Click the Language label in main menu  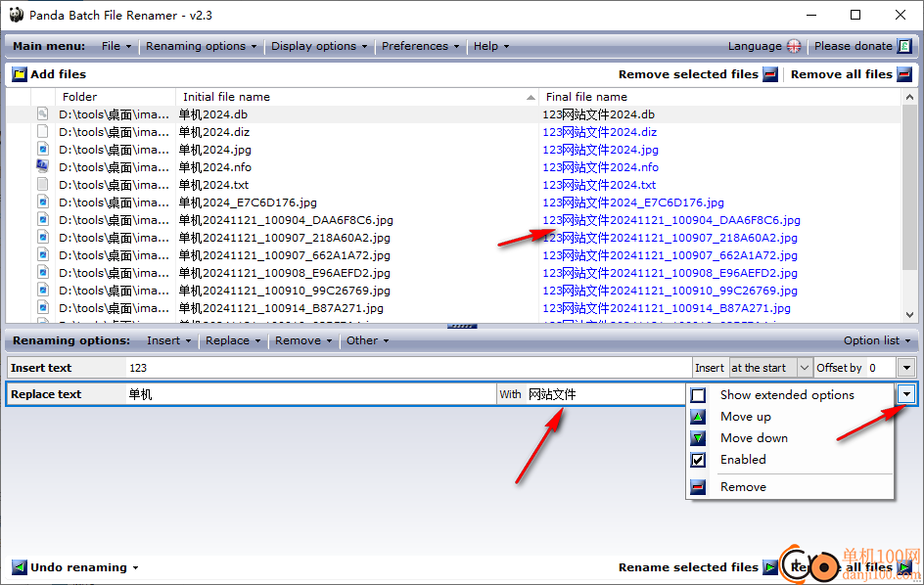point(755,46)
